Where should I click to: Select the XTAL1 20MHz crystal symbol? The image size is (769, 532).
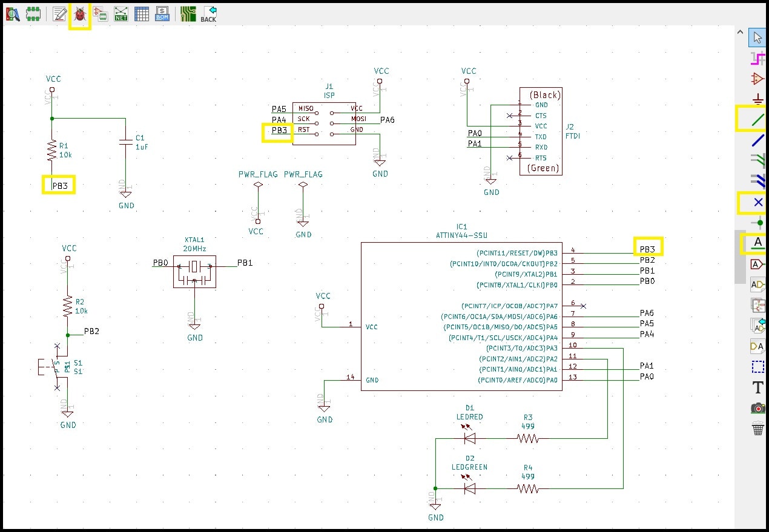(x=194, y=271)
